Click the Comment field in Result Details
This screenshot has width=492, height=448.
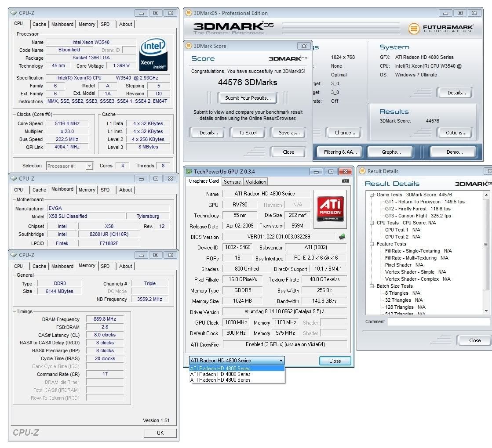coord(439,322)
